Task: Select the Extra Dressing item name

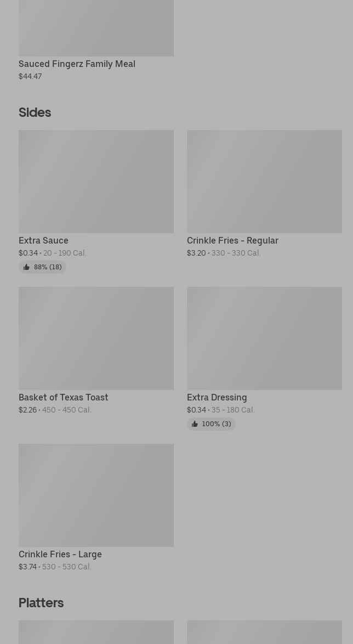Action: pos(217,398)
